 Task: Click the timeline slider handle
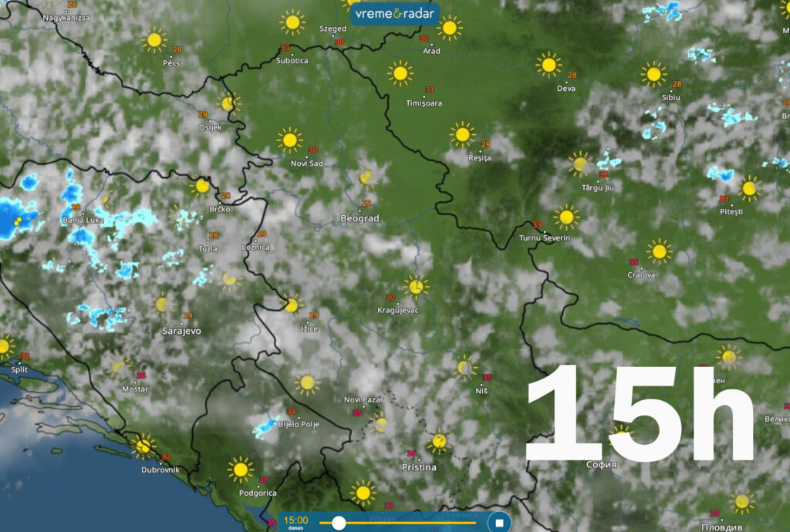coord(339,523)
